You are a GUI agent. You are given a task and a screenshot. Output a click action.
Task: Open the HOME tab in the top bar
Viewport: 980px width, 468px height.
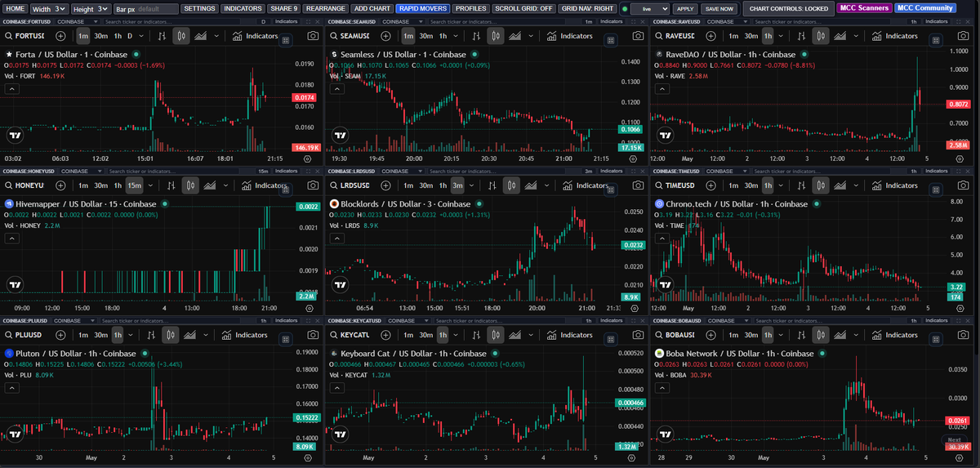pyautogui.click(x=16, y=8)
